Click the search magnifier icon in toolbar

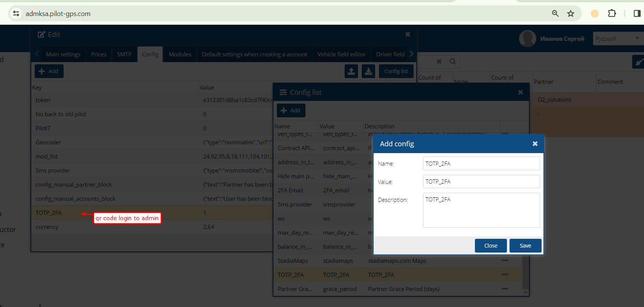[452, 61]
